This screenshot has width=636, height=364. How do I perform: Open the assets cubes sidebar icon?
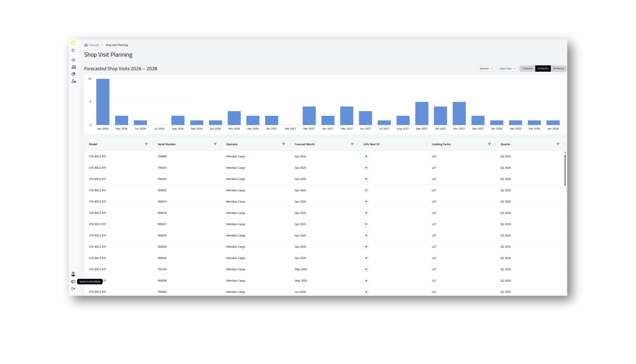click(73, 60)
